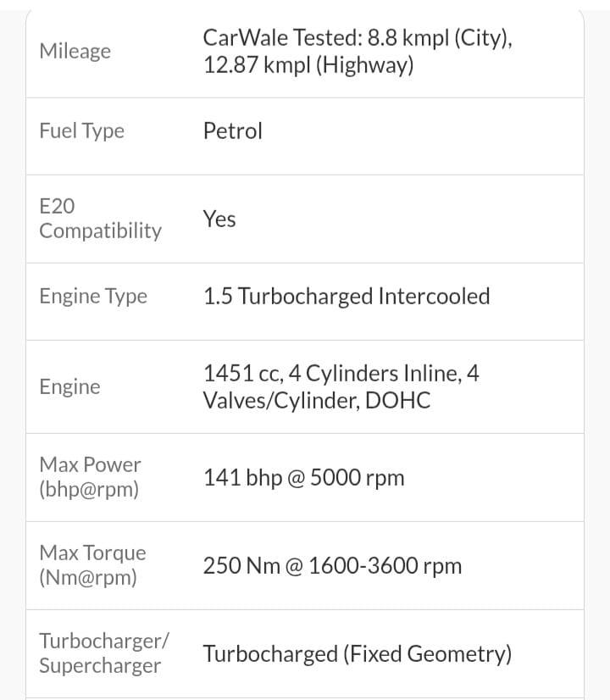This screenshot has width=610, height=700.
Task: Click the E20 Compatibility label
Action: pyautogui.click(x=100, y=219)
